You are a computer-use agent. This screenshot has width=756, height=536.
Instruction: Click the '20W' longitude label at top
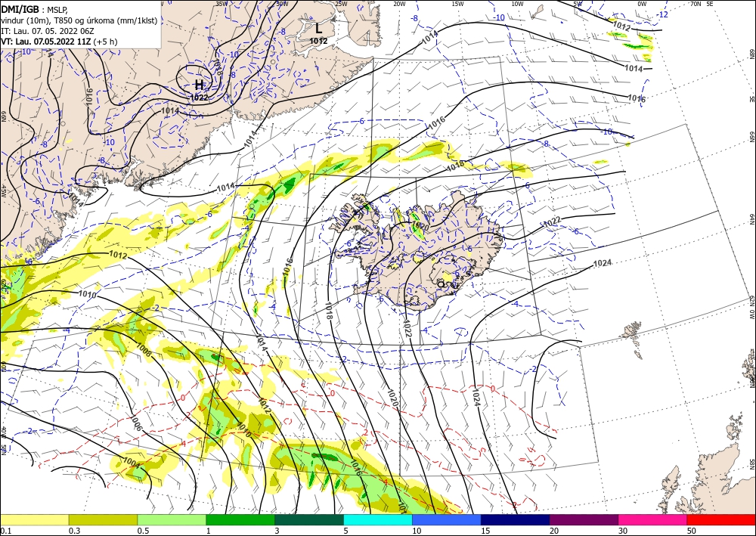pos(399,4)
